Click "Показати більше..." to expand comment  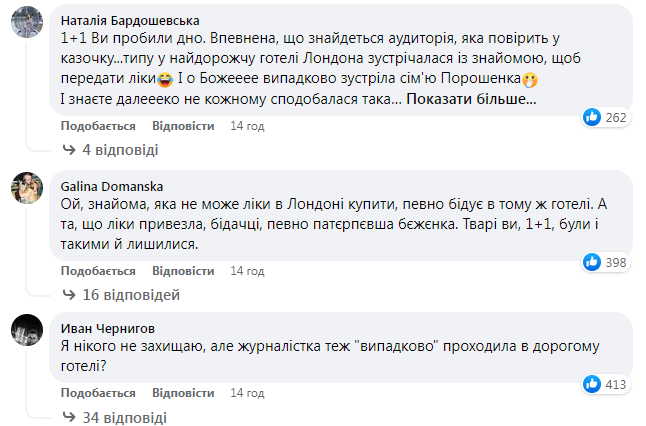tap(472, 99)
